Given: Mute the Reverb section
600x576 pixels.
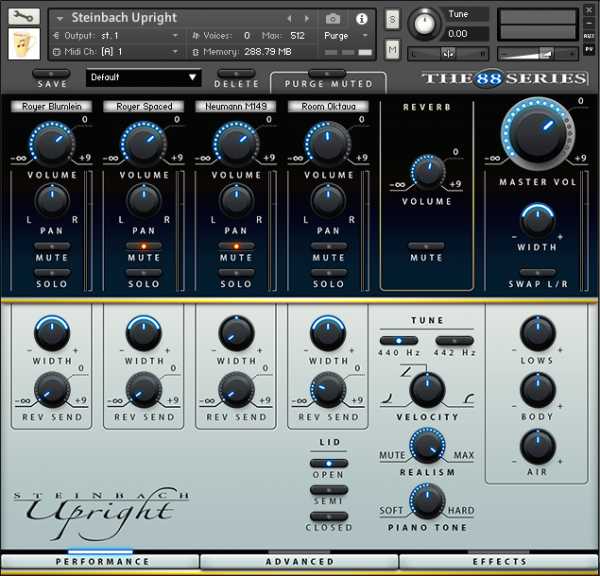Looking at the screenshot, I should click(426, 246).
